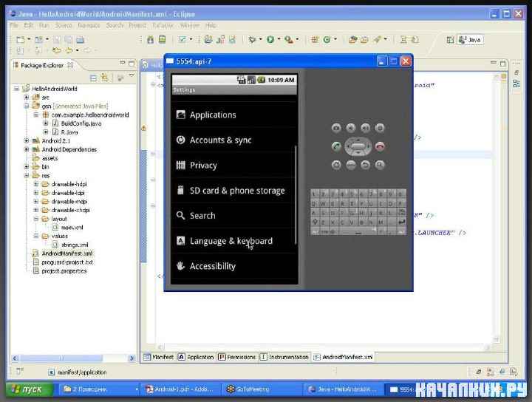Click the emulator D-pad center button
The height and width of the screenshot is (402, 532).
358,146
